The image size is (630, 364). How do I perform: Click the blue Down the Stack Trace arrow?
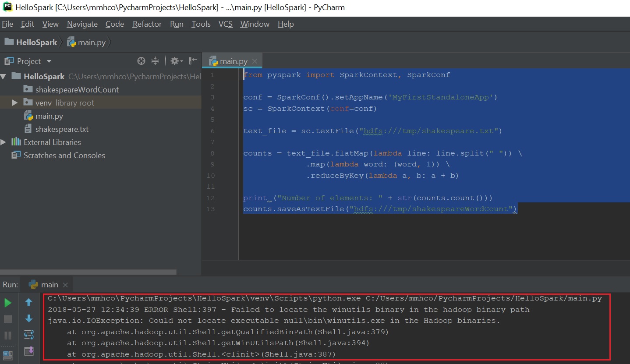click(x=29, y=318)
